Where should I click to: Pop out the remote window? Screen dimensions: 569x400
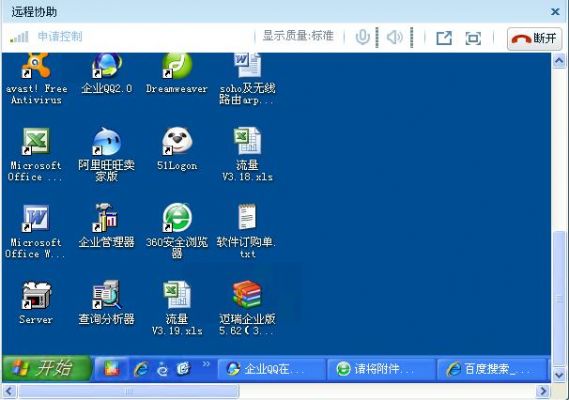(444, 38)
